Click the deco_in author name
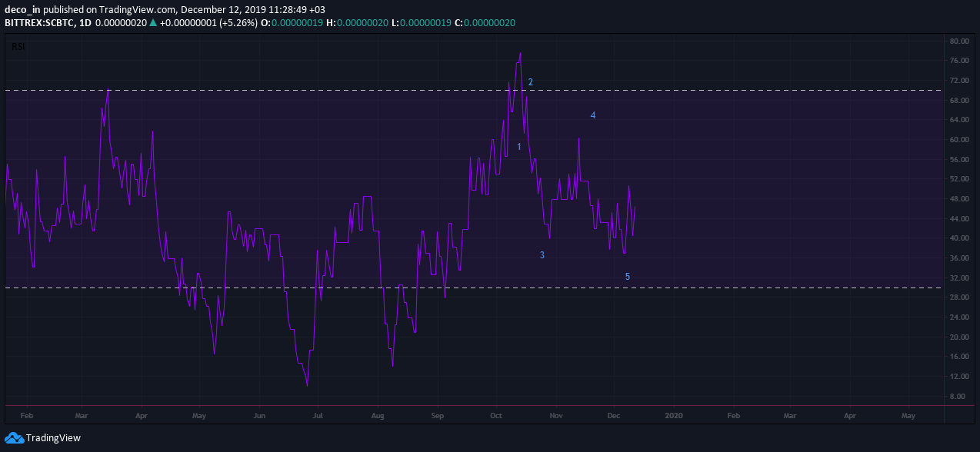 pyautogui.click(x=22, y=10)
